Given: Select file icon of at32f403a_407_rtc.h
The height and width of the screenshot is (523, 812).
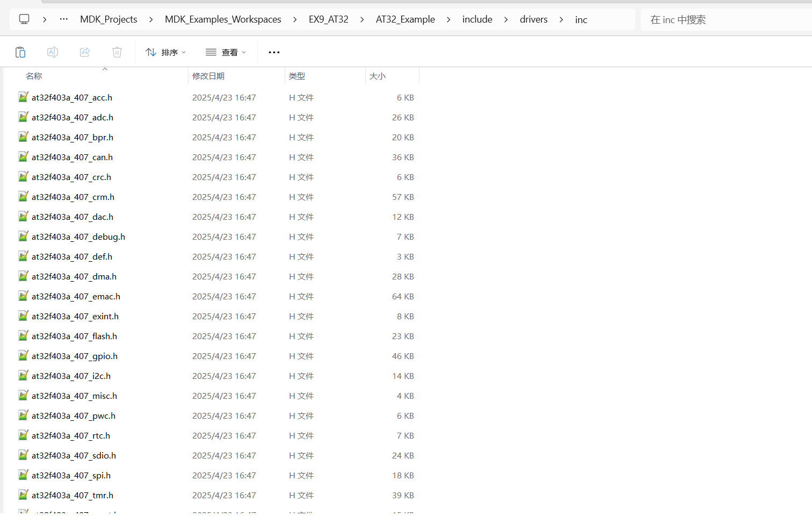Looking at the screenshot, I should (x=23, y=435).
